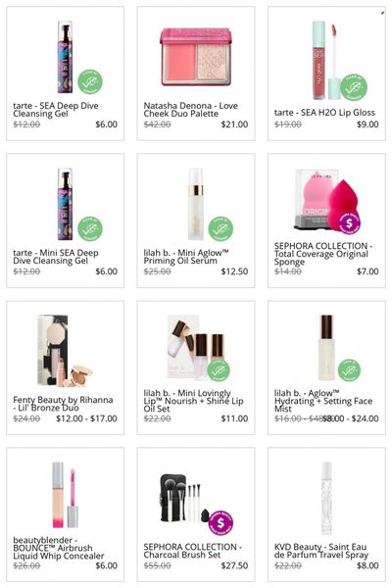Open the tarte SEA H2O Lip Gloss title

[x=324, y=113]
